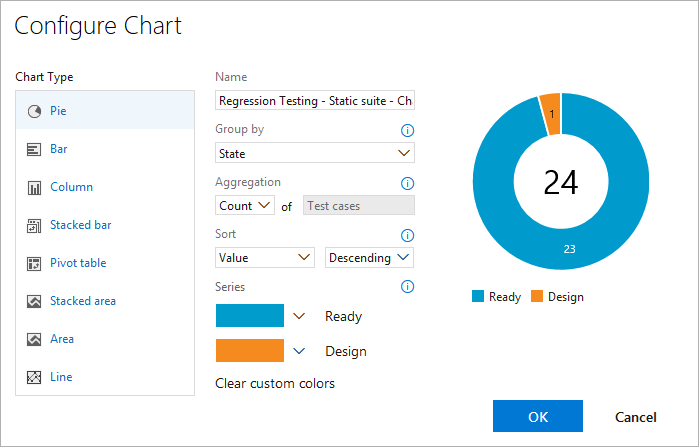Pick the Area chart icon

33,339
